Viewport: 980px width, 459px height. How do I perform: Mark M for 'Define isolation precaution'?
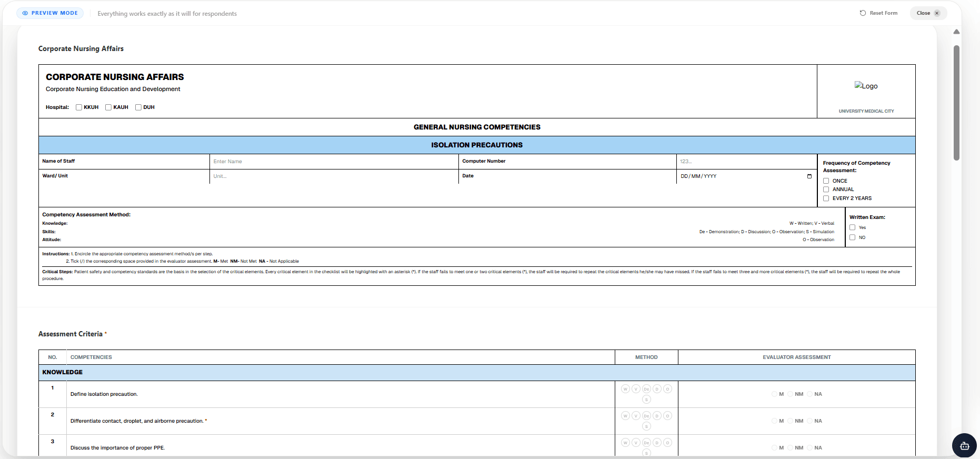pyautogui.click(x=774, y=394)
